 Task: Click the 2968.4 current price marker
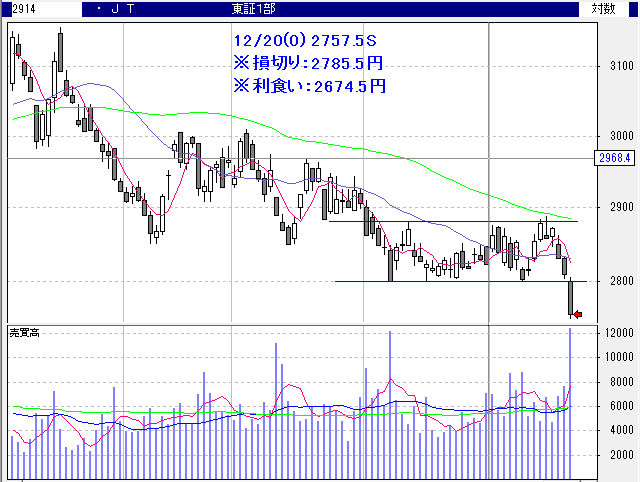pyautogui.click(x=612, y=158)
